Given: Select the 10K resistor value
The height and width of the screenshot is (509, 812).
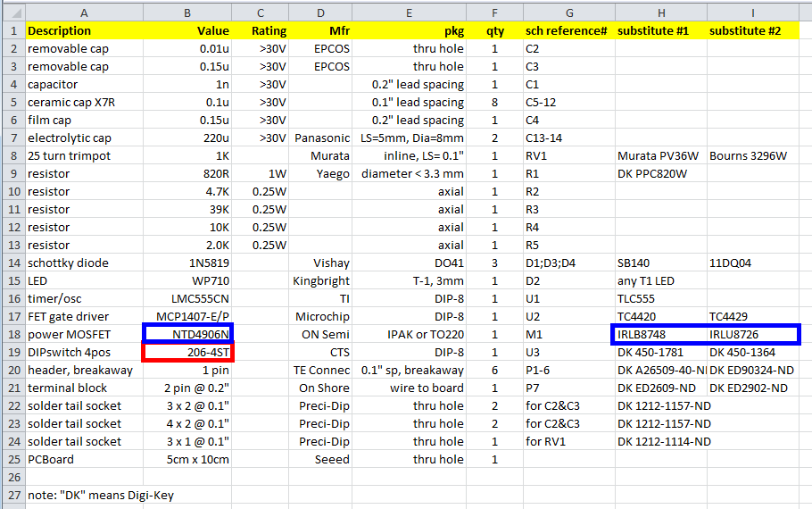Looking at the screenshot, I should click(187, 228).
